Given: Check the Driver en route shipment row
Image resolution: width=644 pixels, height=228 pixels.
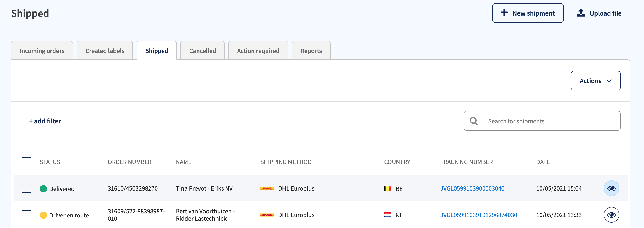Looking at the screenshot, I should 26,215.
